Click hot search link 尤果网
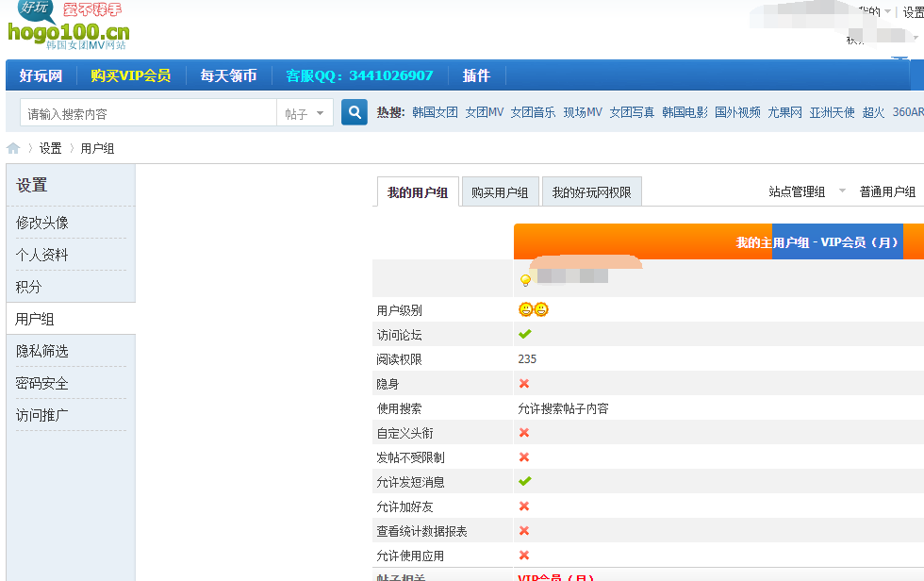 (784, 112)
